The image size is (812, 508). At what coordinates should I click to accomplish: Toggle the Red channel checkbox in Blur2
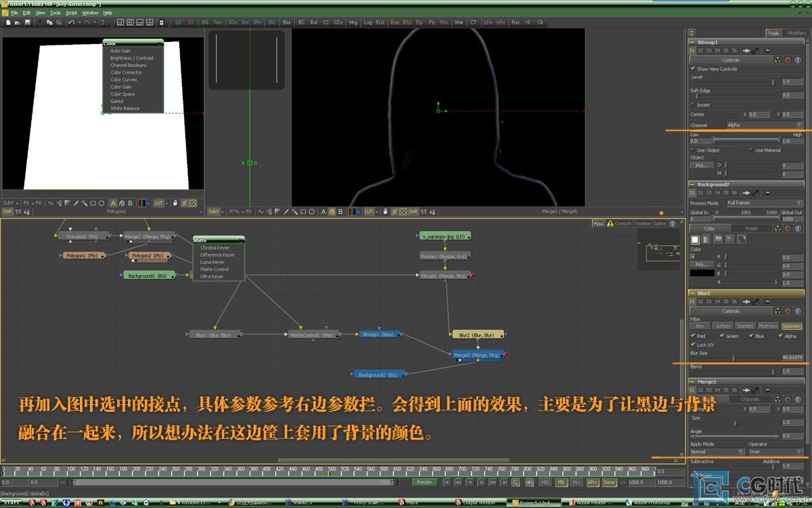click(x=693, y=336)
